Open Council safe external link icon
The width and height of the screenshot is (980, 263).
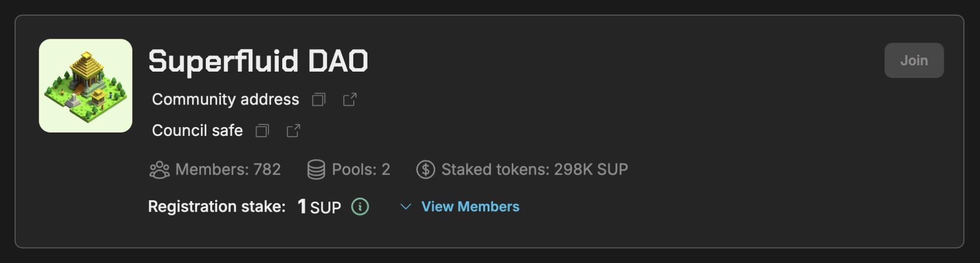[x=293, y=131]
